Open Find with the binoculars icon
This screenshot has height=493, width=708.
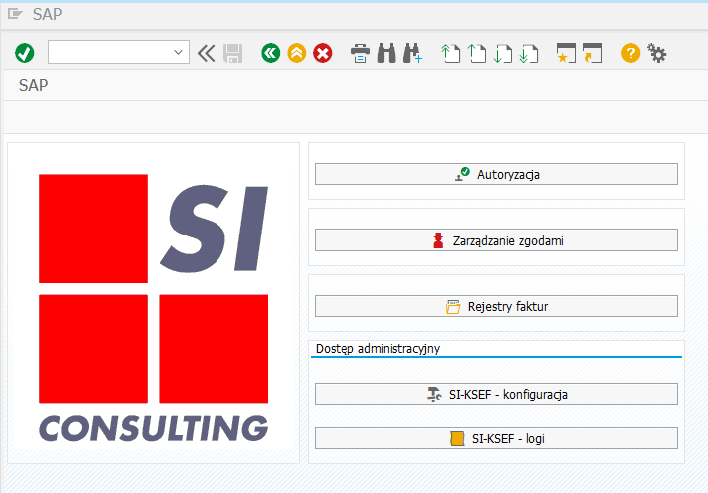pyautogui.click(x=387, y=53)
